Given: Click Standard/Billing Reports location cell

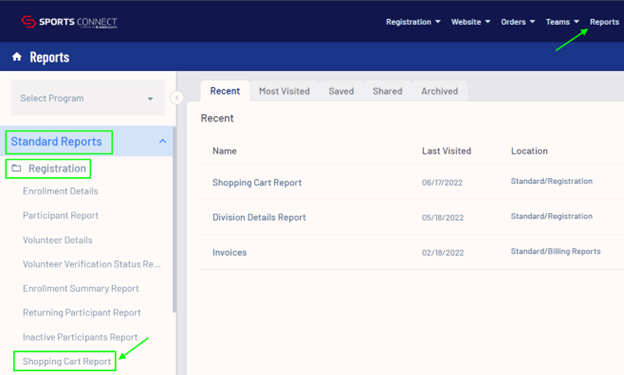Looking at the screenshot, I should (x=556, y=251).
